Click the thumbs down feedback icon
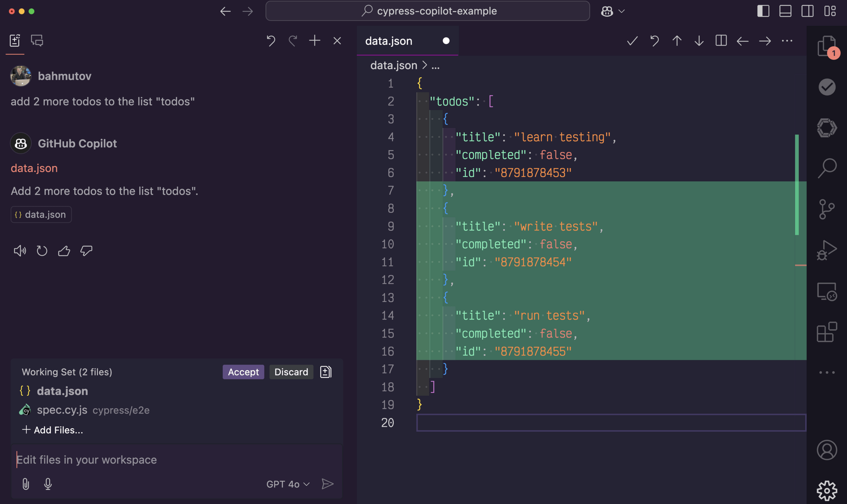 click(86, 251)
